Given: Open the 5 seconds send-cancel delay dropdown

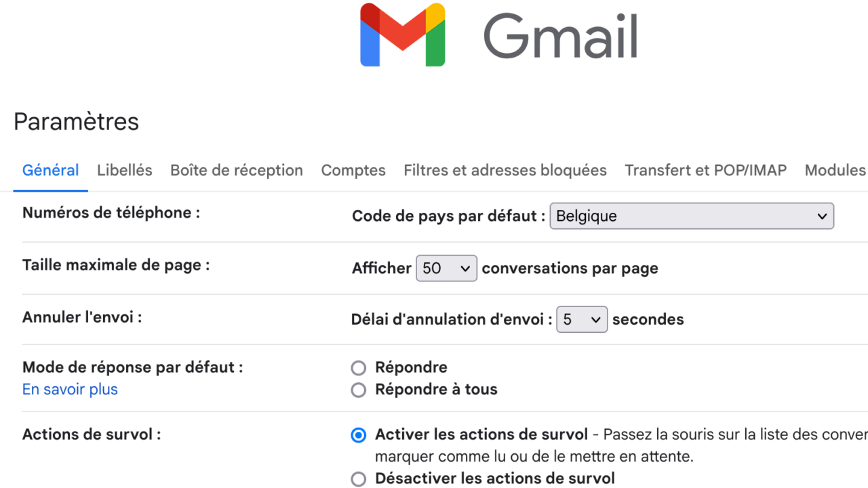Looking at the screenshot, I should coord(582,319).
